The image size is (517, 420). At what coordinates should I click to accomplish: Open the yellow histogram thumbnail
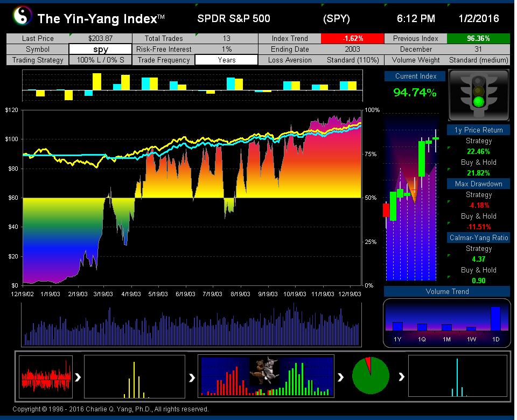135,376
